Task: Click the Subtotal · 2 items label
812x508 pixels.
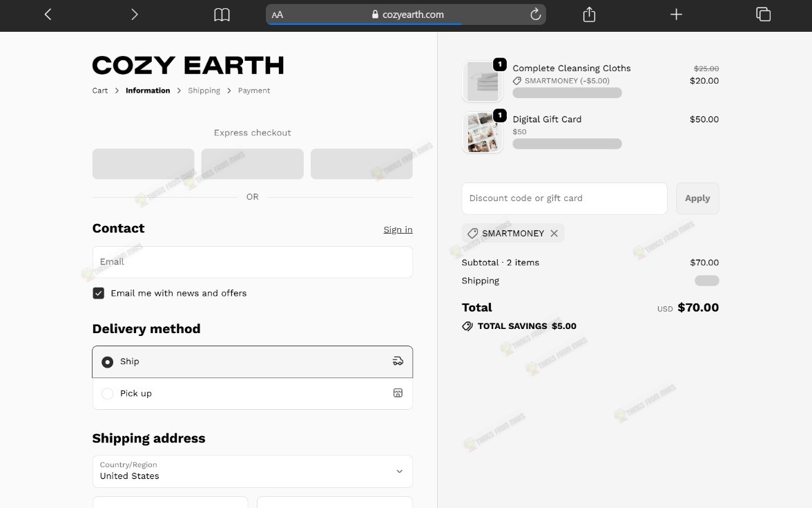Action: [500, 263]
